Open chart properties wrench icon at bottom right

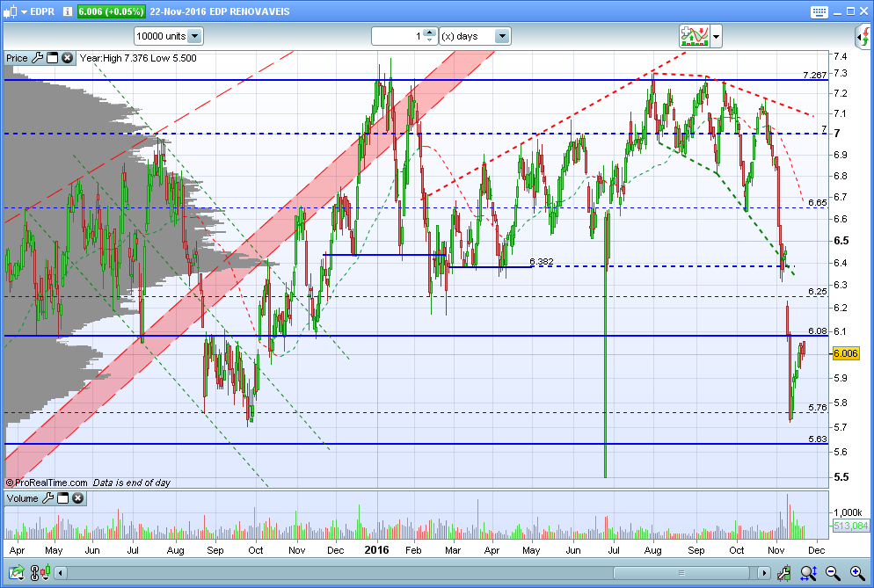[x=785, y=572]
